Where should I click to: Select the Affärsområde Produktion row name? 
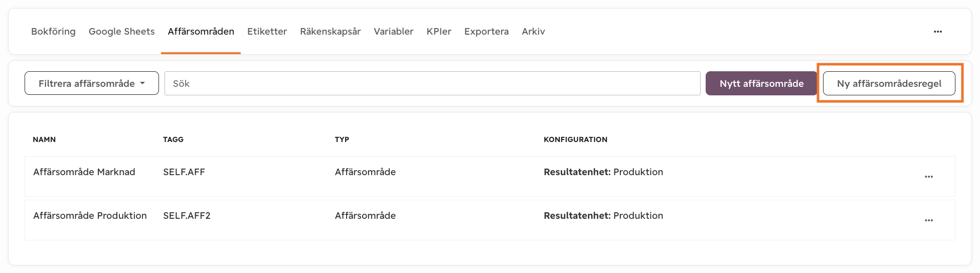pyautogui.click(x=90, y=215)
